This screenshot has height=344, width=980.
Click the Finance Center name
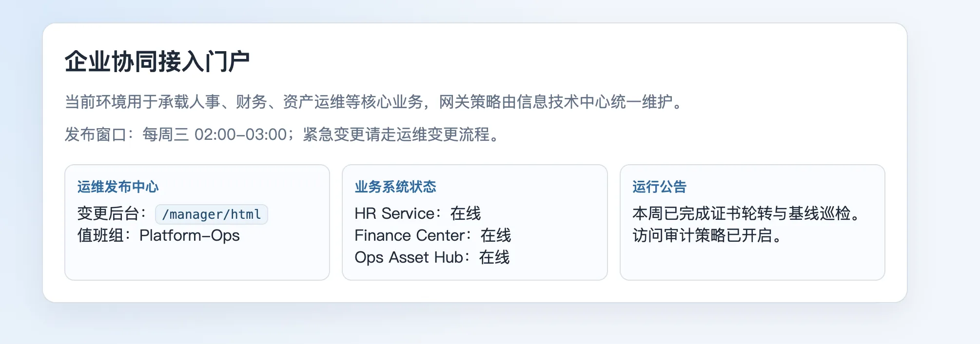coord(409,236)
